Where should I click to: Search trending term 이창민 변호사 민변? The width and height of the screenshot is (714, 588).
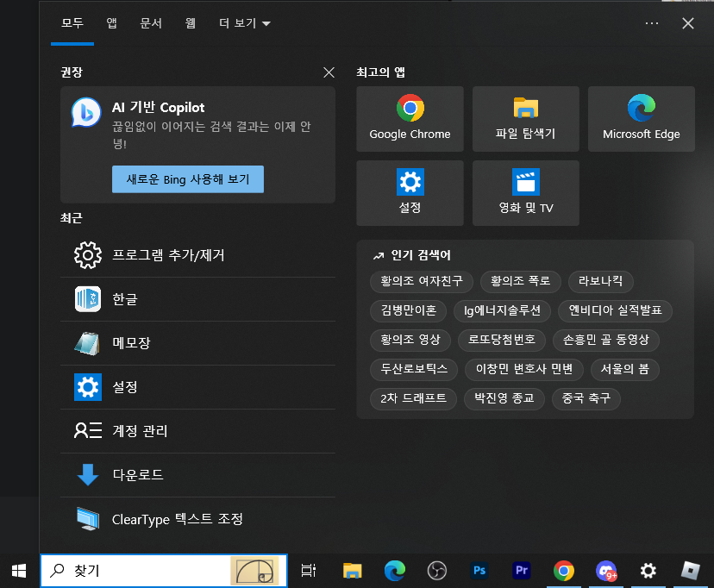[524, 369]
